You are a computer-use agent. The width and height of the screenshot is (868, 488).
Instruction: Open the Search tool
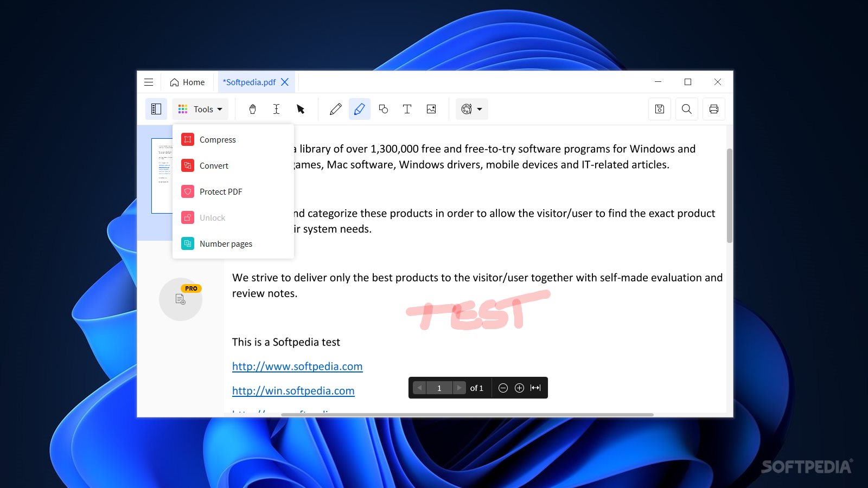click(687, 109)
